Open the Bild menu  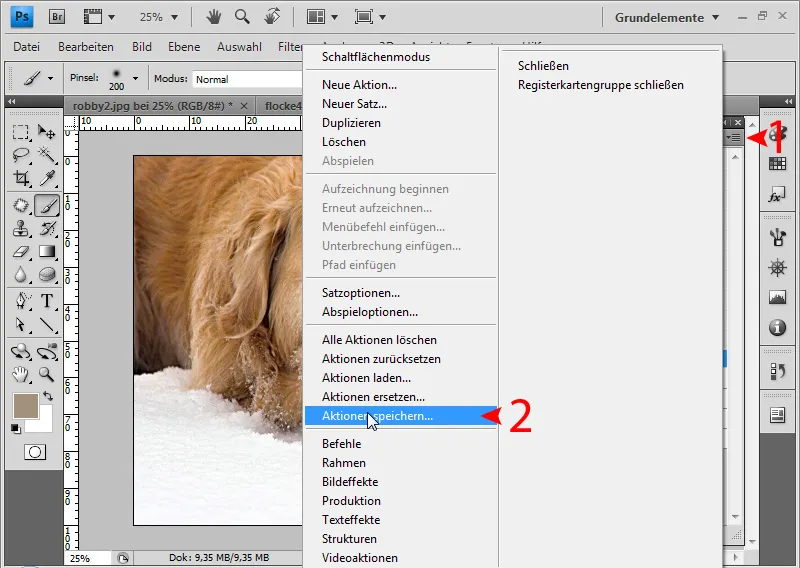tap(141, 46)
